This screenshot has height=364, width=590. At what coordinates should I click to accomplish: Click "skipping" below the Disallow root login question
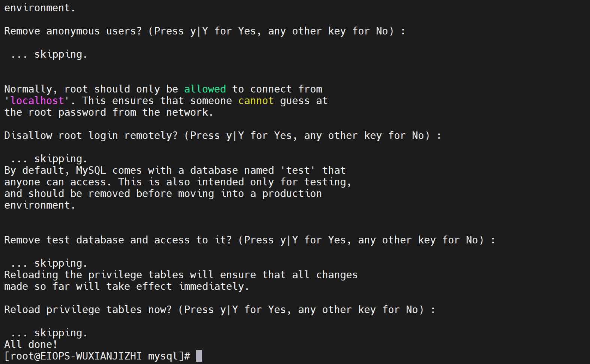point(58,159)
